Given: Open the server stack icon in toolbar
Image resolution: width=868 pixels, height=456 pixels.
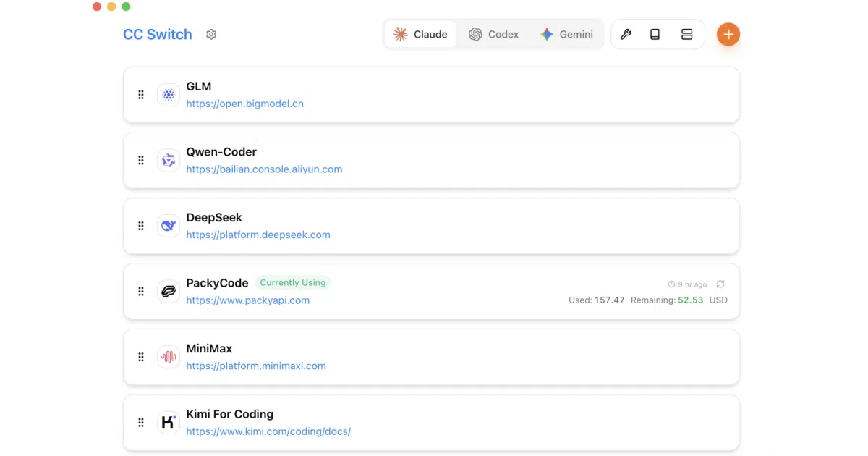Looking at the screenshot, I should pyautogui.click(x=687, y=34).
